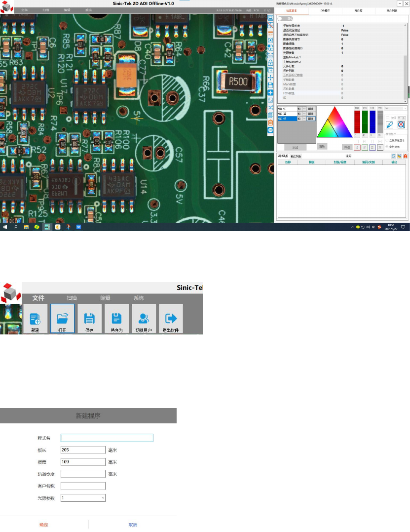
Task: Select the 全色显示 radio button
Action: (x=386, y=147)
